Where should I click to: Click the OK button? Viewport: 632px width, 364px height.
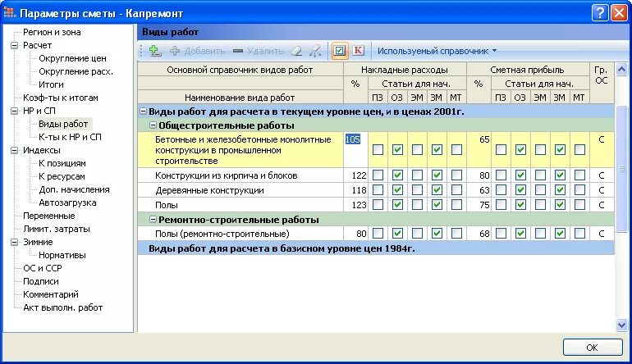(593, 347)
